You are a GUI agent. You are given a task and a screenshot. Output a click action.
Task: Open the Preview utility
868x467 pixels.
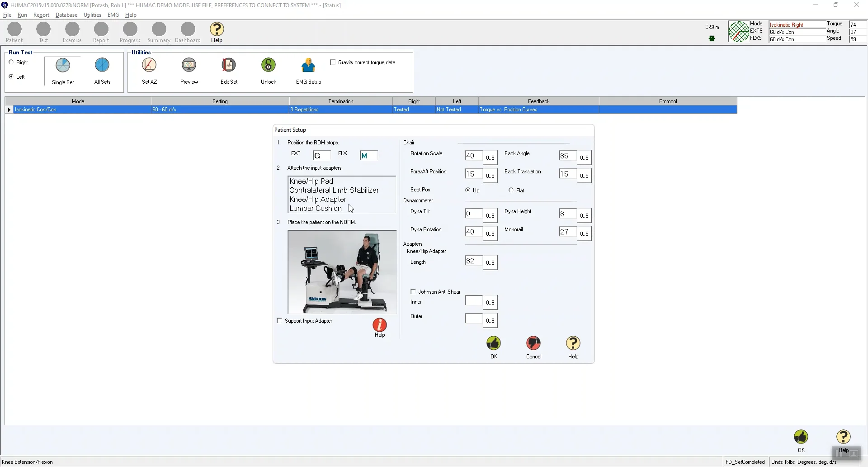[189, 66]
